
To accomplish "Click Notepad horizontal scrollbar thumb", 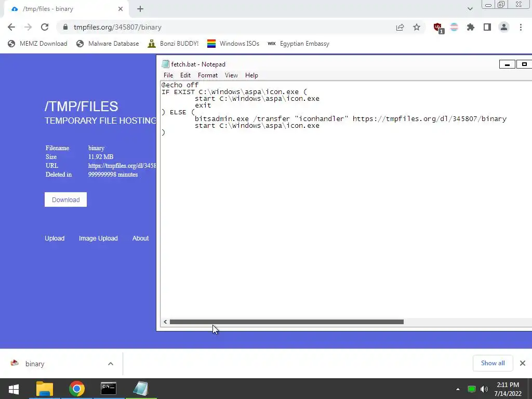I will 286,322.
